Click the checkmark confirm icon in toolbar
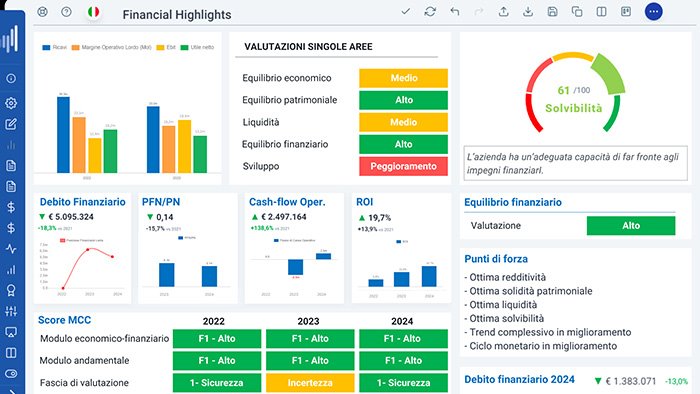The width and height of the screenshot is (700, 394). click(x=405, y=11)
